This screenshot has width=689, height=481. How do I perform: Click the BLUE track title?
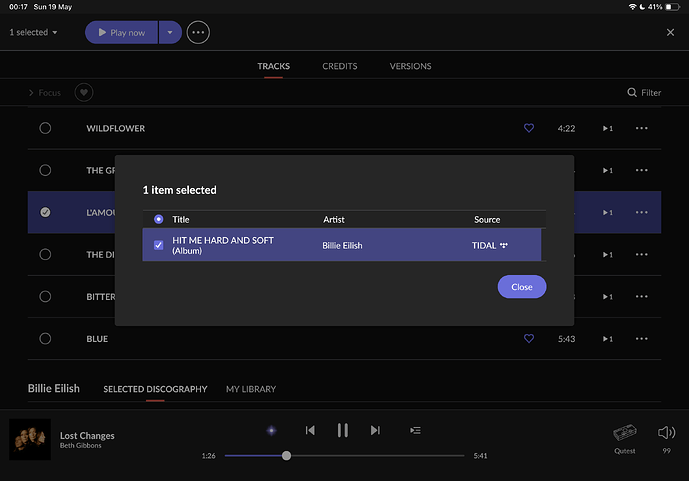pos(97,339)
